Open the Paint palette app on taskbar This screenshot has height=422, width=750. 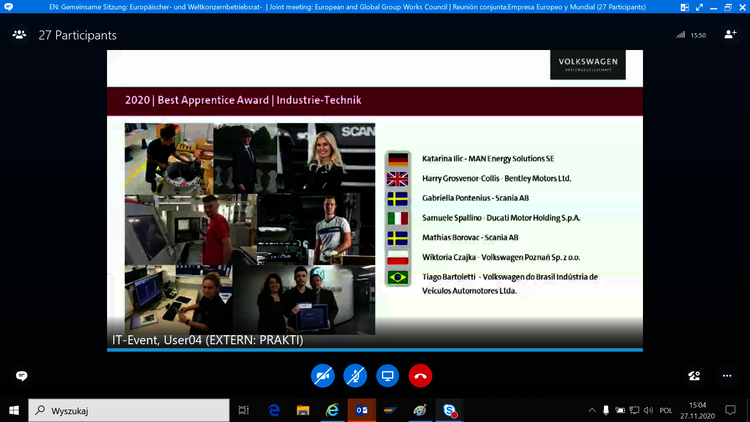[x=419, y=410]
